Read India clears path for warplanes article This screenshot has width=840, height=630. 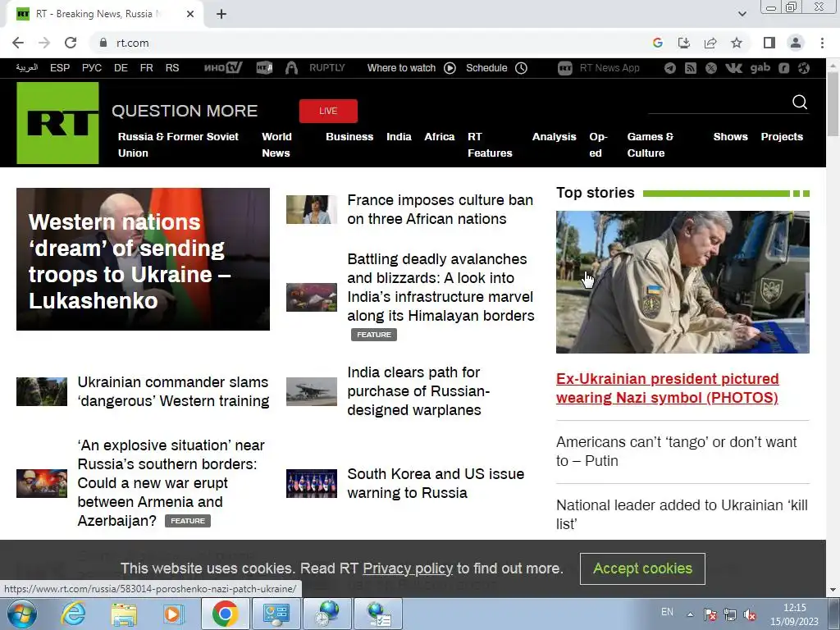pos(418,391)
